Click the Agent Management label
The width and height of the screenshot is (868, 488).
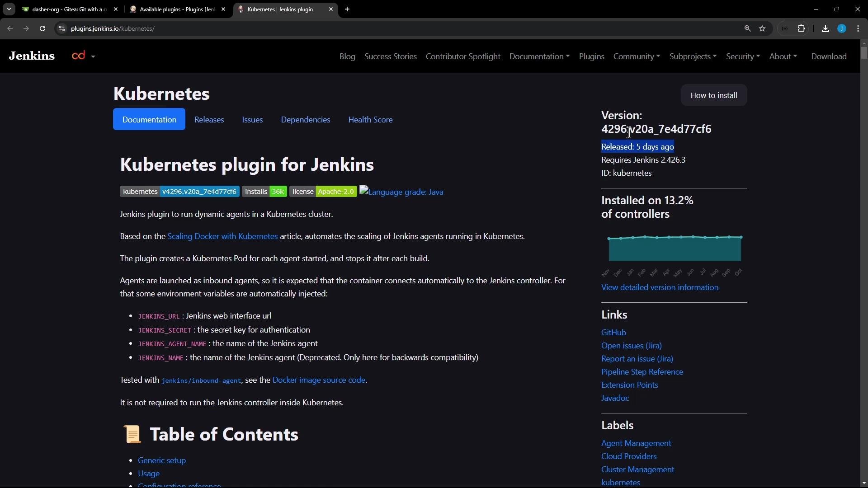click(x=636, y=443)
